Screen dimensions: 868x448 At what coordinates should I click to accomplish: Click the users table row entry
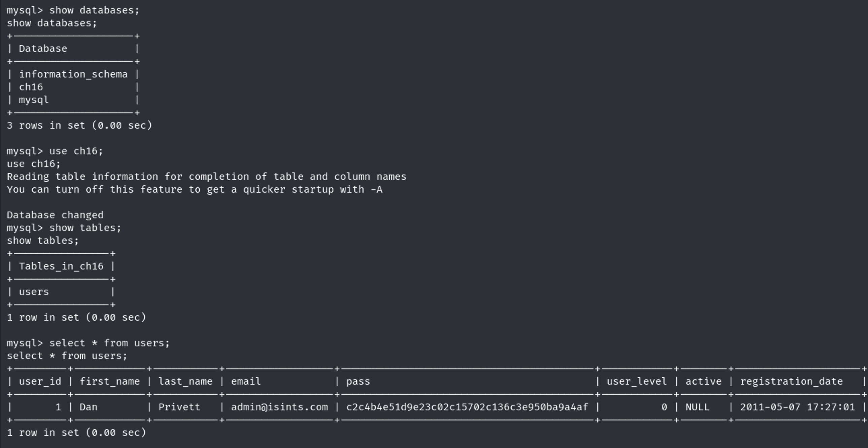tap(34, 292)
